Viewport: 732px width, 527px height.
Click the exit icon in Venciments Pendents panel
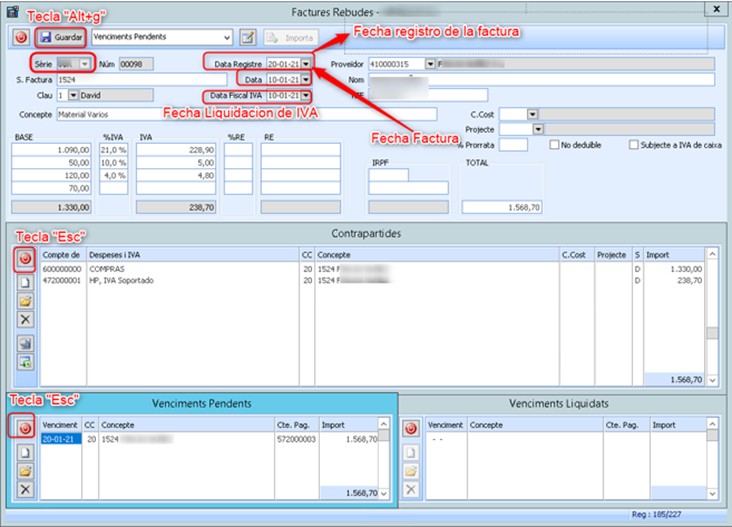pos(26,428)
